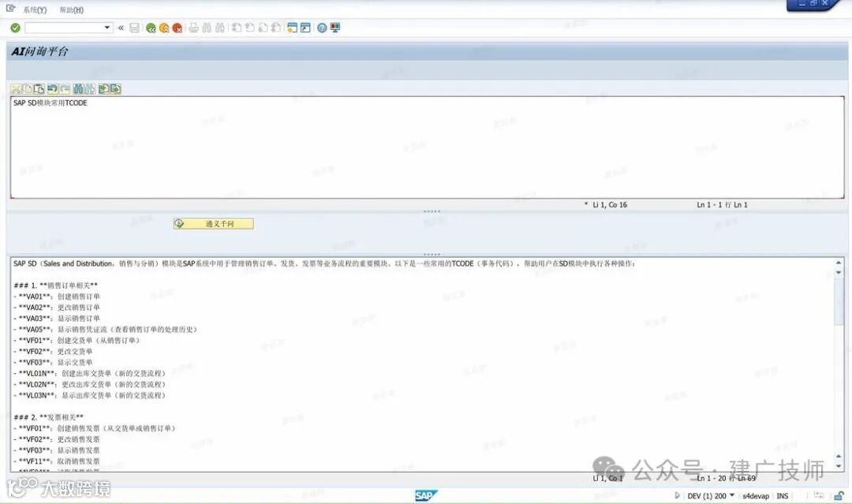
Task: Click the line 'VL01N: 创建出库交货单'
Action: coord(90,373)
